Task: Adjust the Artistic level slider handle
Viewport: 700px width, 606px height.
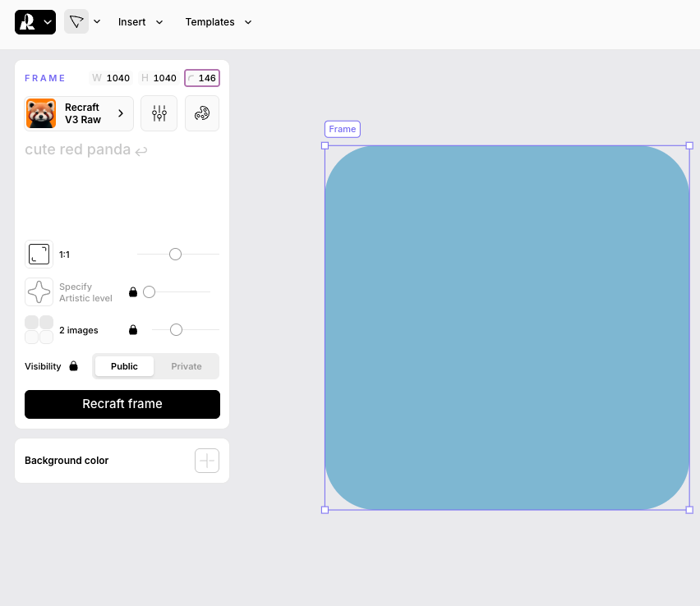Action: 149,292
